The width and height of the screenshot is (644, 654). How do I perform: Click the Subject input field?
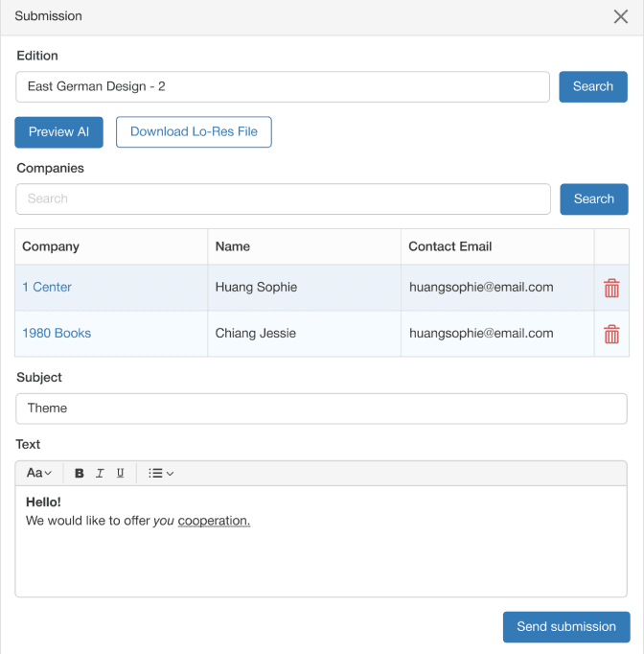(x=321, y=408)
